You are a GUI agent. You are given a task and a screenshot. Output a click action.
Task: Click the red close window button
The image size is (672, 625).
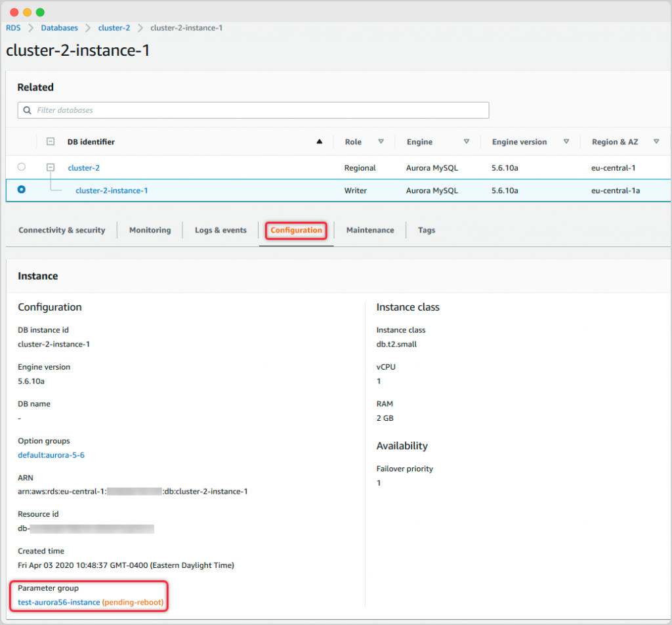click(x=14, y=12)
